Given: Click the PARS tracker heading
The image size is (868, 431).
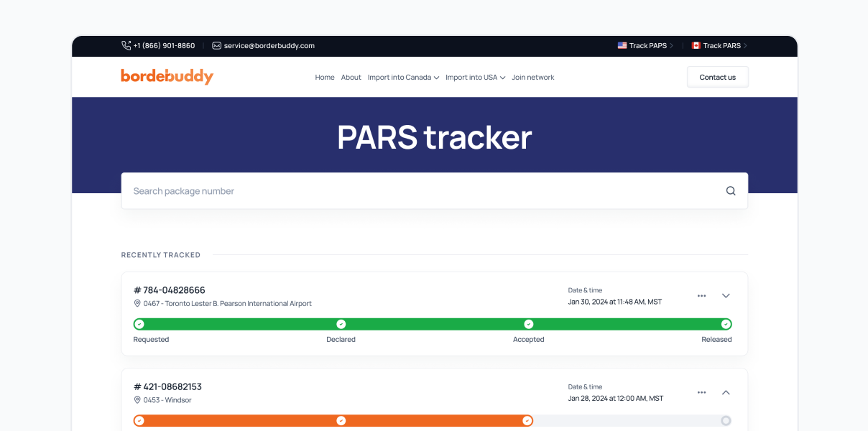Looking at the screenshot, I should [x=435, y=137].
